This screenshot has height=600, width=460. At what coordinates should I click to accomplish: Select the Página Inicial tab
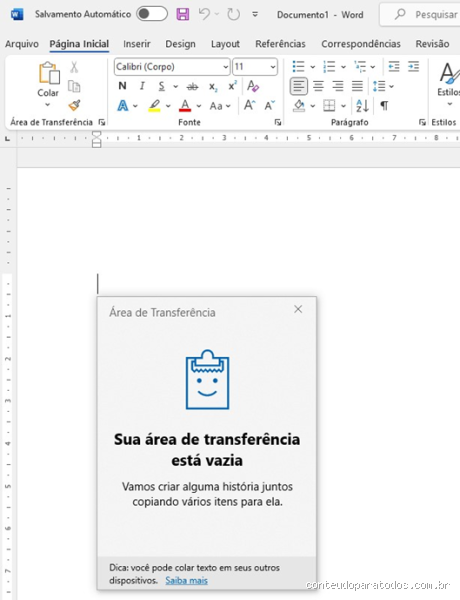[79, 44]
